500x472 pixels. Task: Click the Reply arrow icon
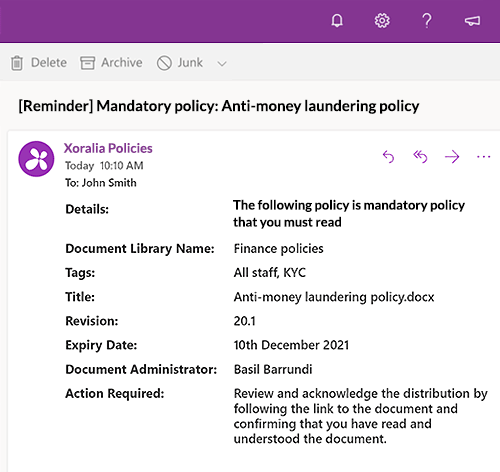(x=388, y=156)
